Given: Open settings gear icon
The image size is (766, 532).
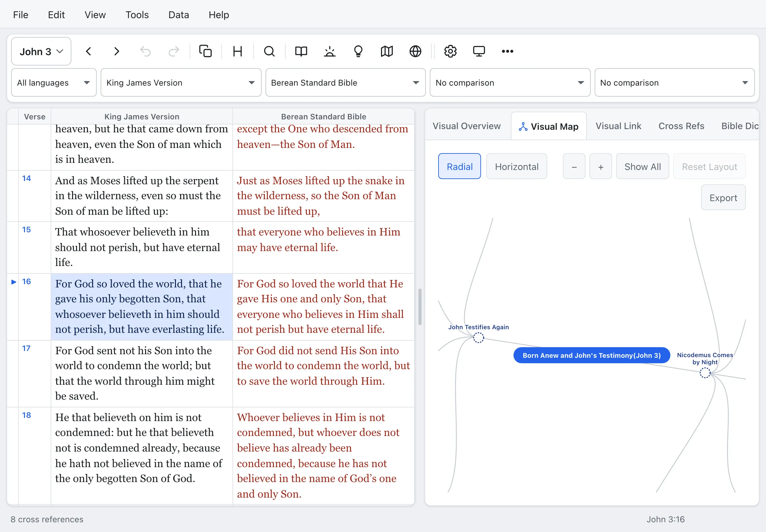Looking at the screenshot, I should click(x=450, y=51).
